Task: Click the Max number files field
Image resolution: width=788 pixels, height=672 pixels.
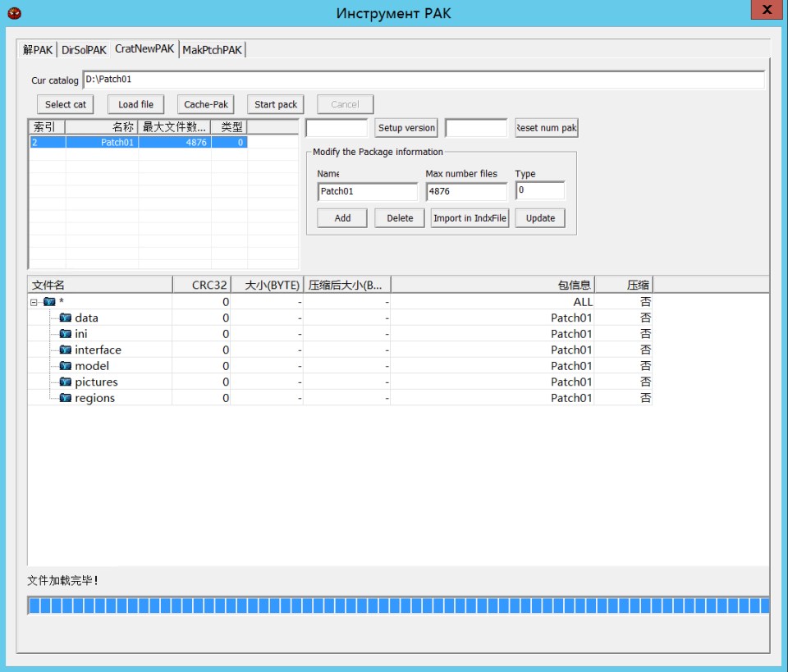Action: tap(466, 191)
